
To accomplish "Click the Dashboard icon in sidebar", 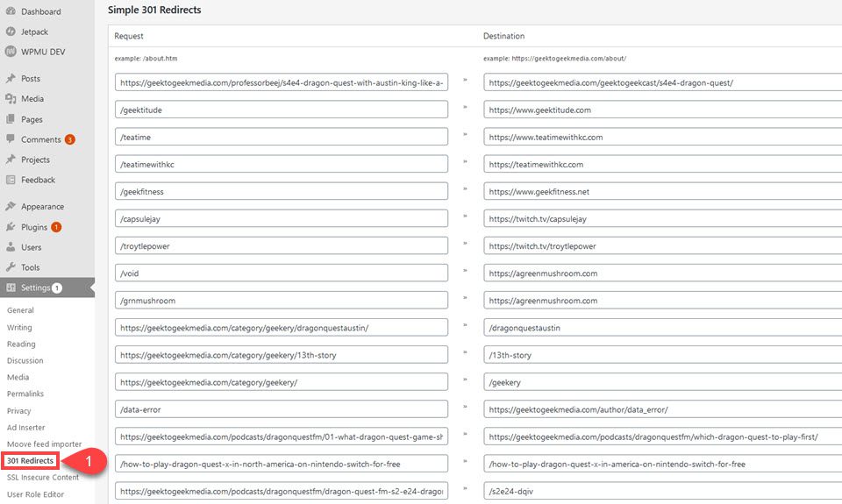I will 11,11.
